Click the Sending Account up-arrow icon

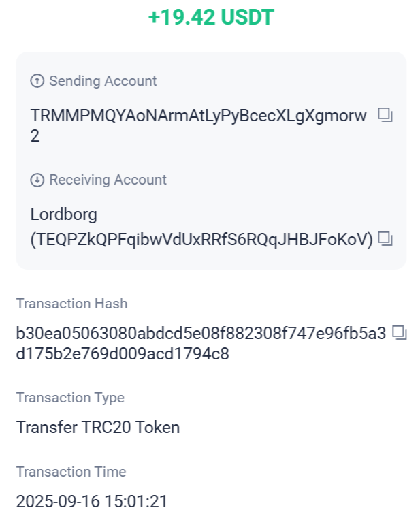(37, 81)
